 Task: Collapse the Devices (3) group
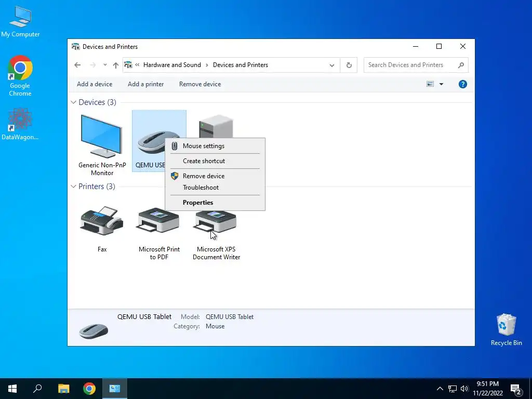[x=73, y=102]
